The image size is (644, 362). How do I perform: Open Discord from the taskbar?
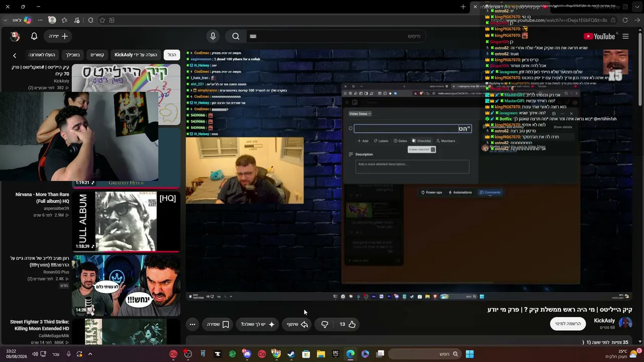point(247,354)
